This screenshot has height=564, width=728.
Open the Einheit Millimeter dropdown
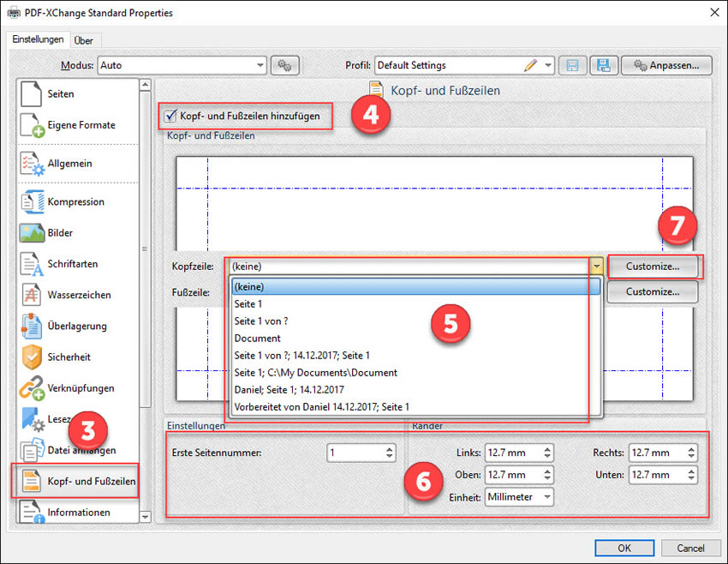point(519,497)
